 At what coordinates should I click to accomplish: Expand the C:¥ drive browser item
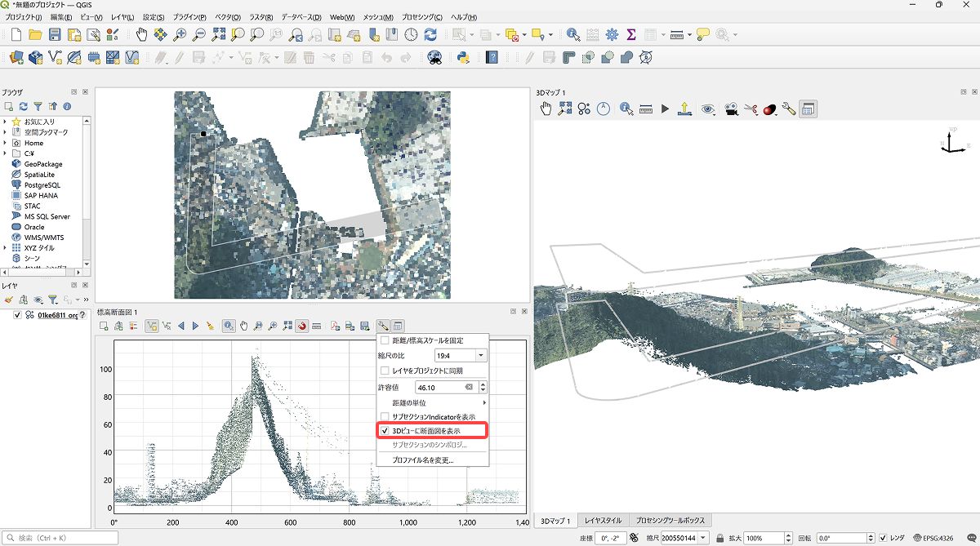click(5, 153)
